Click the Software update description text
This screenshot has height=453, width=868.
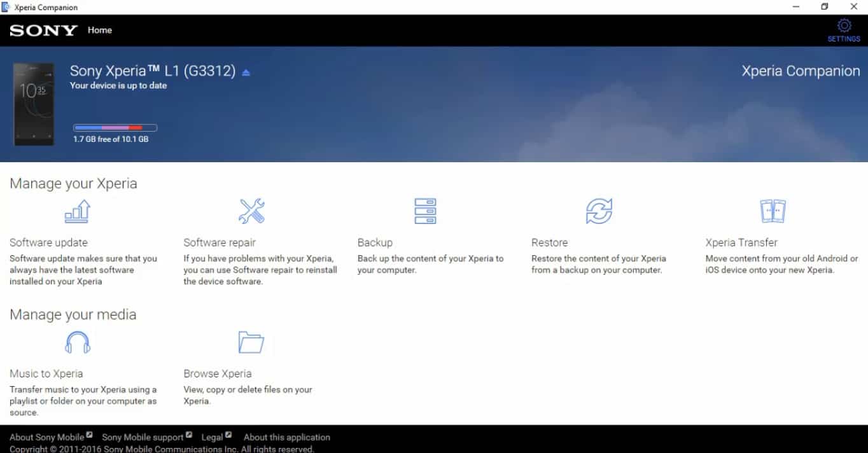pyautogui.click(x=83, y=270)
